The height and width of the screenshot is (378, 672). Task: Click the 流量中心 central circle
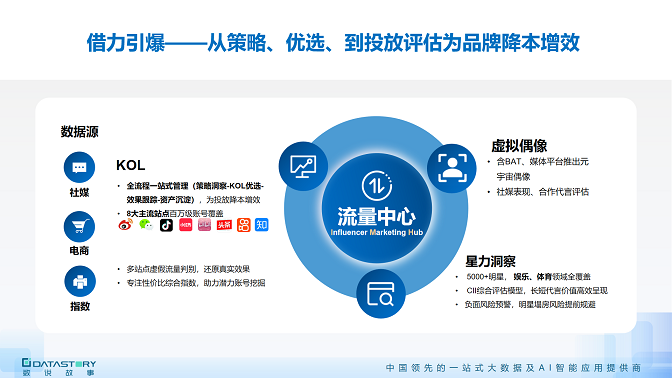[377, 208]
